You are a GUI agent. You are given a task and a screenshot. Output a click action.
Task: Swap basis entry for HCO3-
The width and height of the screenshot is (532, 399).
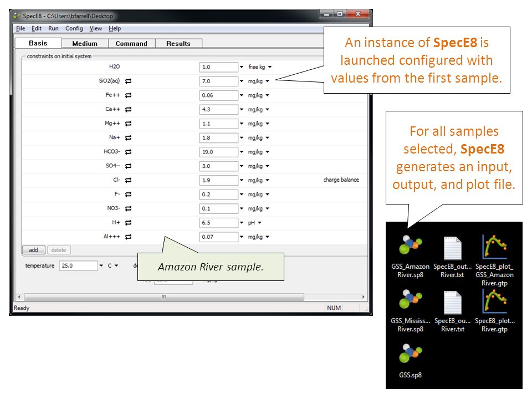128,152
